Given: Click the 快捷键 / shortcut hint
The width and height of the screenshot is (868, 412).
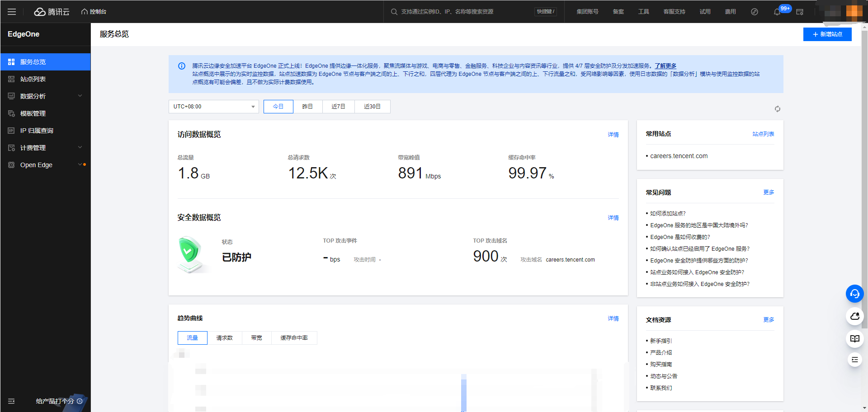Looking at the screenshot, I should point(546,12).
